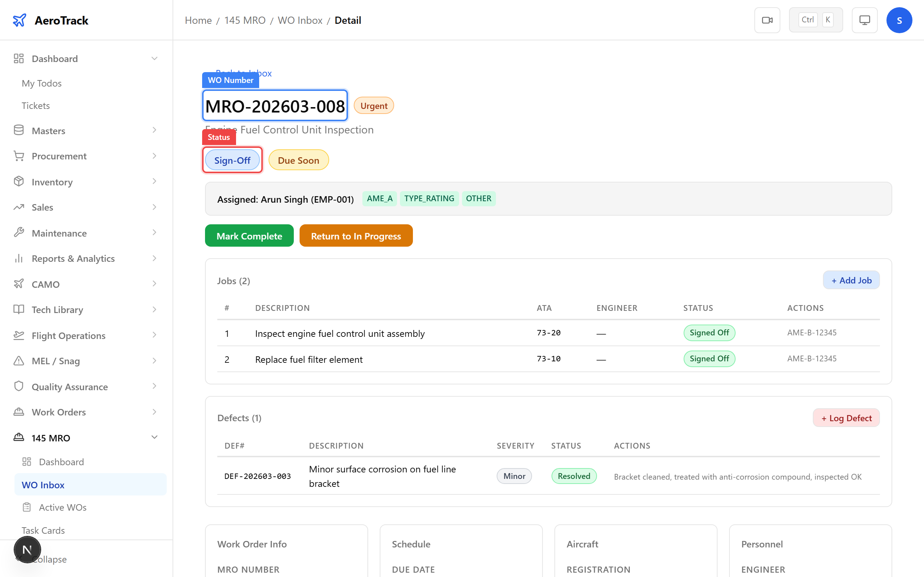The width and height of the screenshot is (924, 577).
Task: Open My Todos sidebar item
Action: click(x=42, y=83)
